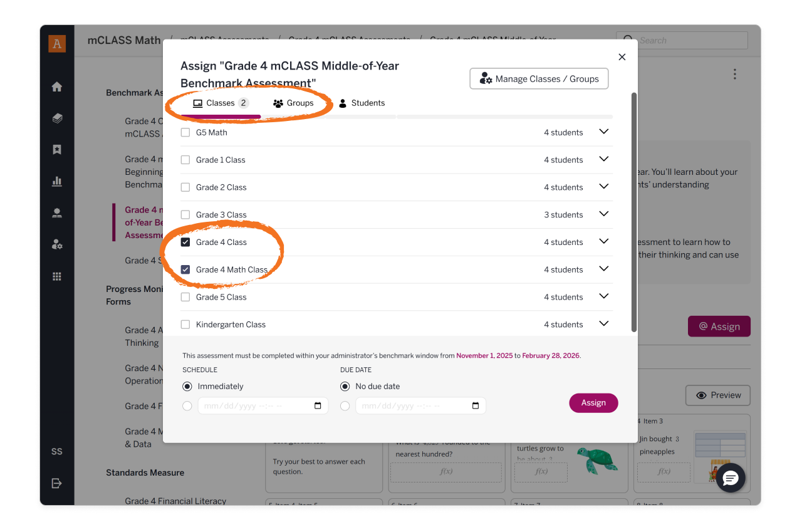Expand the Kindergarten Class row chevron
802x532 pixels.
[604, 324]
